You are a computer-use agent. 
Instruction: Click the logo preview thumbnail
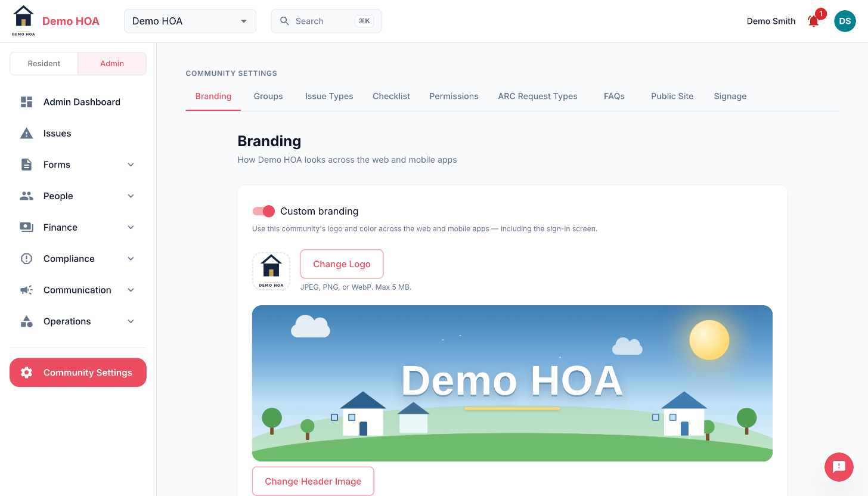271,271
